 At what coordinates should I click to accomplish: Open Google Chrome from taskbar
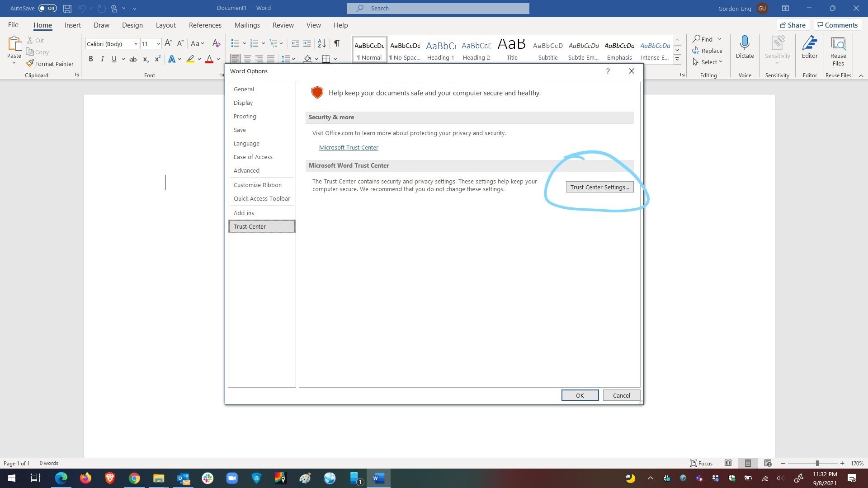[134, 478]
